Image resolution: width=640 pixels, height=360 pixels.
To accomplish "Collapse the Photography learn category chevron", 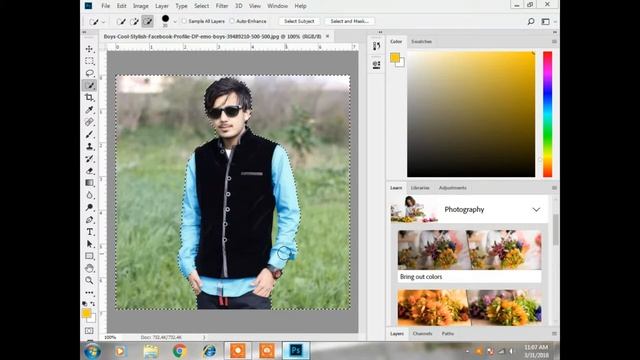I will pyautogui.click(x=536, y=210).
